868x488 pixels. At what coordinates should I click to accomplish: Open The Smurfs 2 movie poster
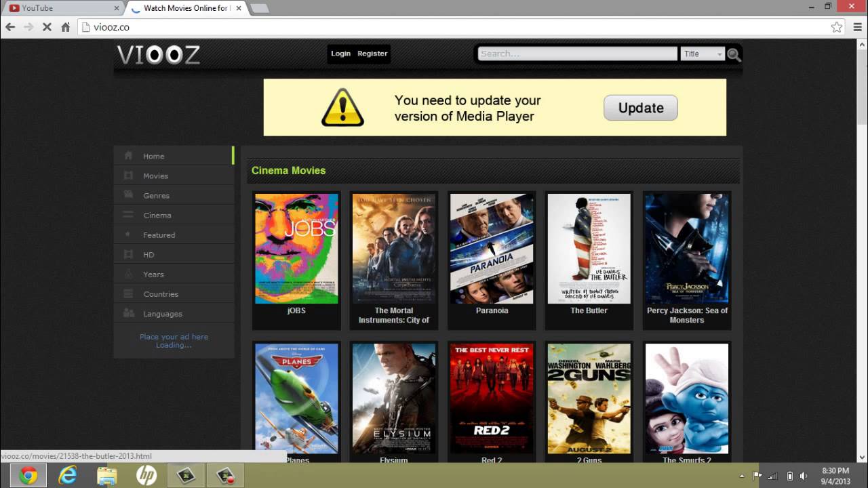[687, 399]
